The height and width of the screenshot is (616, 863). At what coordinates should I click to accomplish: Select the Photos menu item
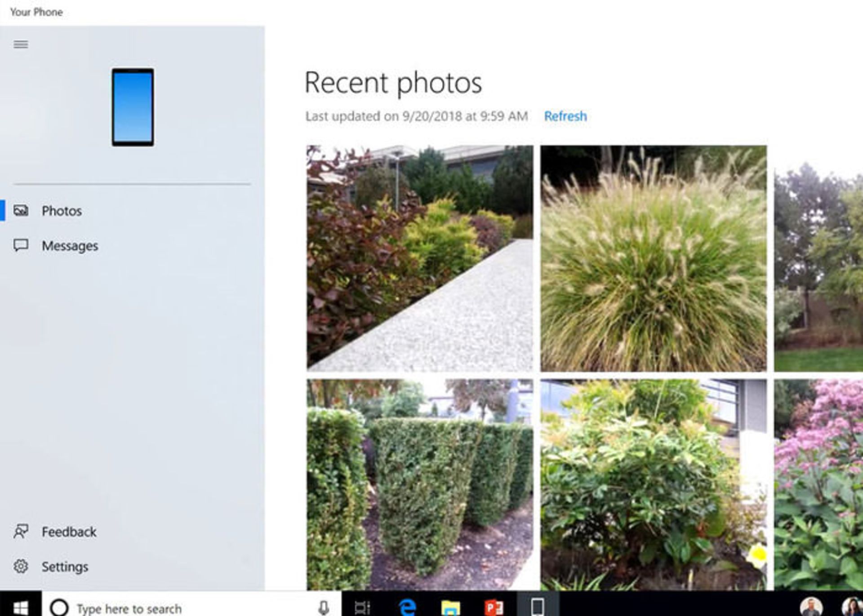click(x=60, y=210)
